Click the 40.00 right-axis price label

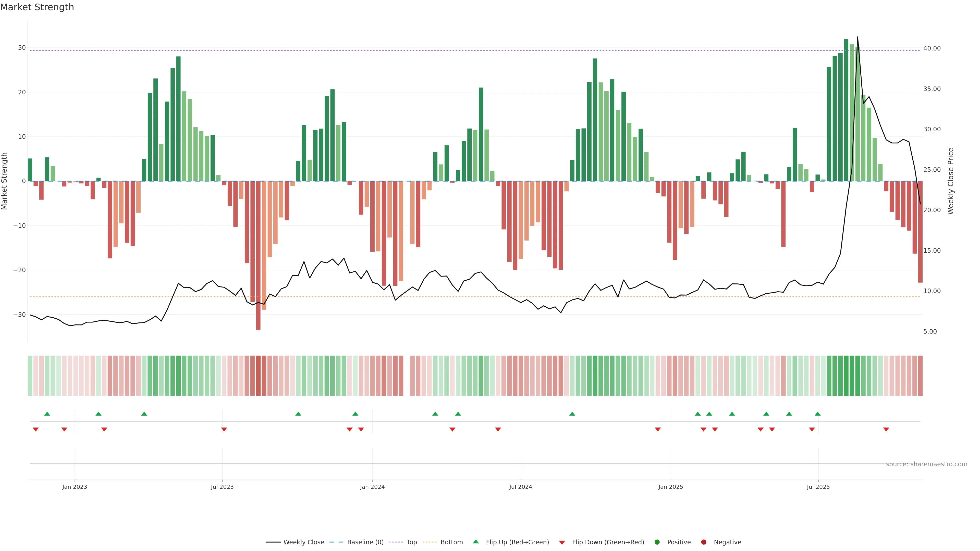pyautogui.click(x=932, y=48)
